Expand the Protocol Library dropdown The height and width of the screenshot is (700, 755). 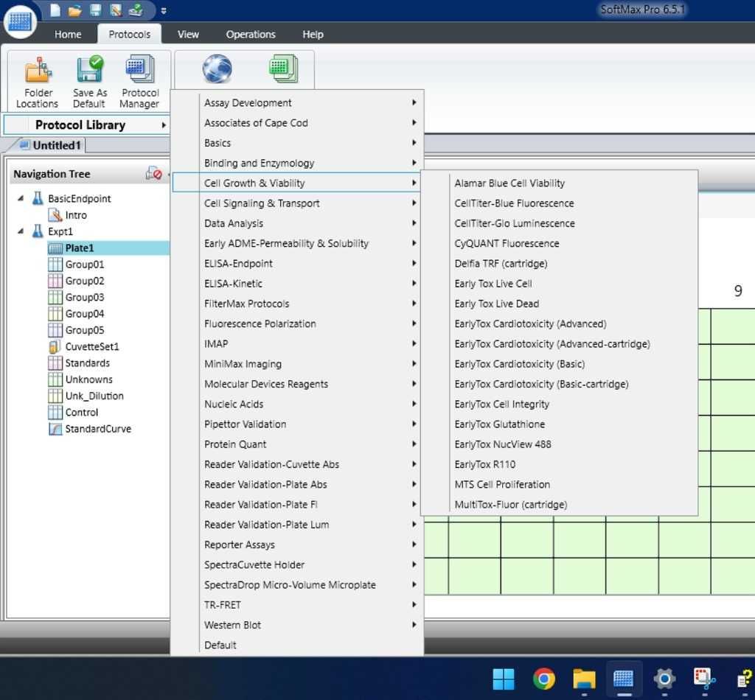coord(87,125)
